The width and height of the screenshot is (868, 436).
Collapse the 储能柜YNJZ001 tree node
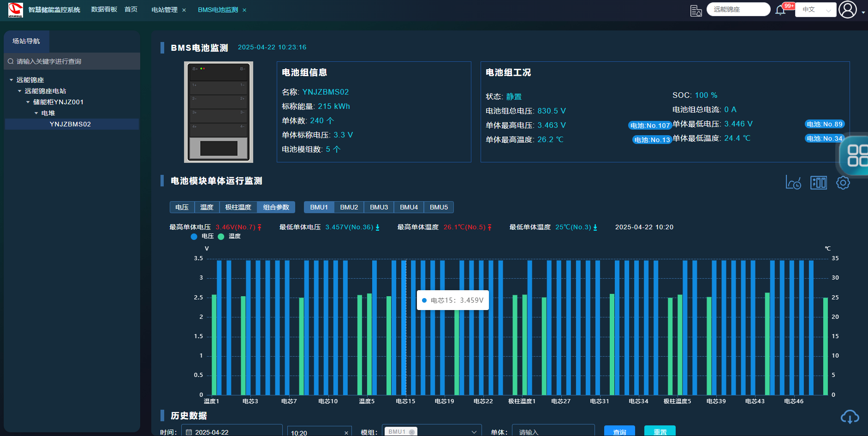pos(28,102)
